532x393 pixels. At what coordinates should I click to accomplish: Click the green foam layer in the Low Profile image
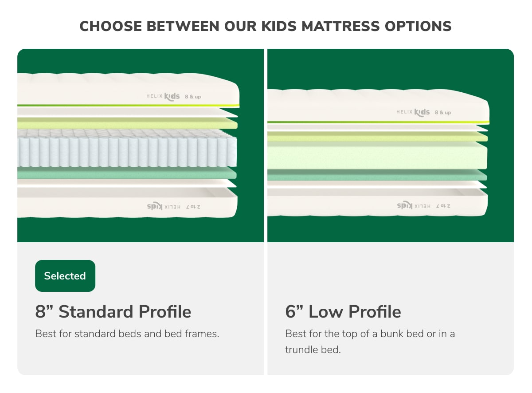coord(377,155)
